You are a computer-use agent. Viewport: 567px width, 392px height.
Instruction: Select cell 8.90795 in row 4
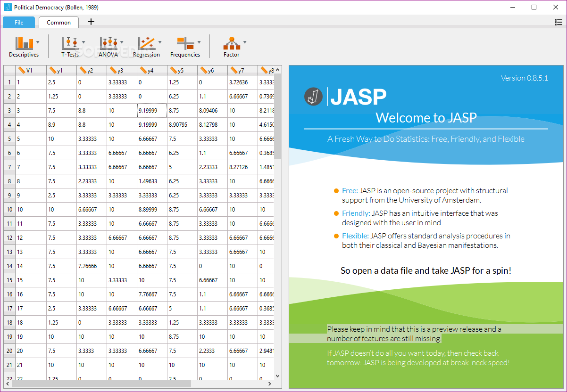pyautogui.click(x=182, y=125)
